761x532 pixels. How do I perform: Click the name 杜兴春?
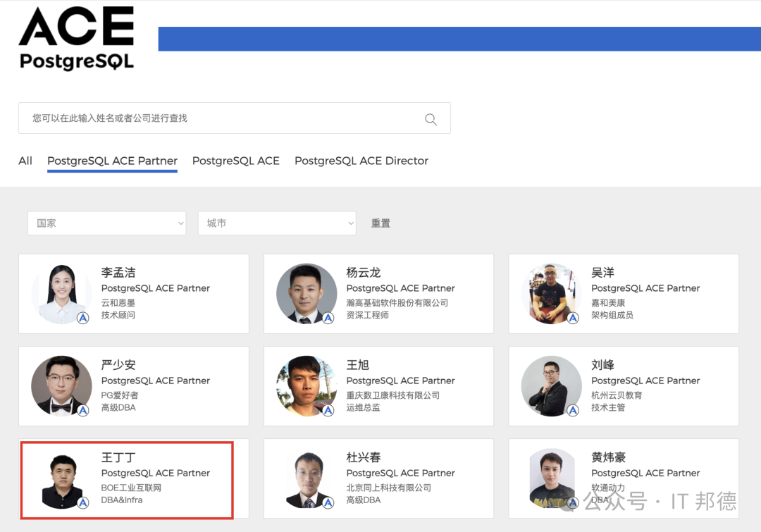pyautogui.click(x=364, y=457)
